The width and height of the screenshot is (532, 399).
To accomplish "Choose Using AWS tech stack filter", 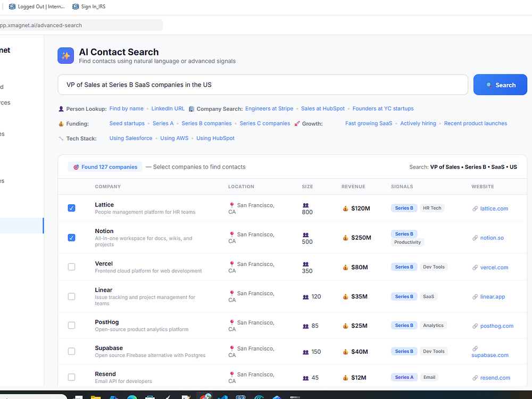I will point(174,138).
